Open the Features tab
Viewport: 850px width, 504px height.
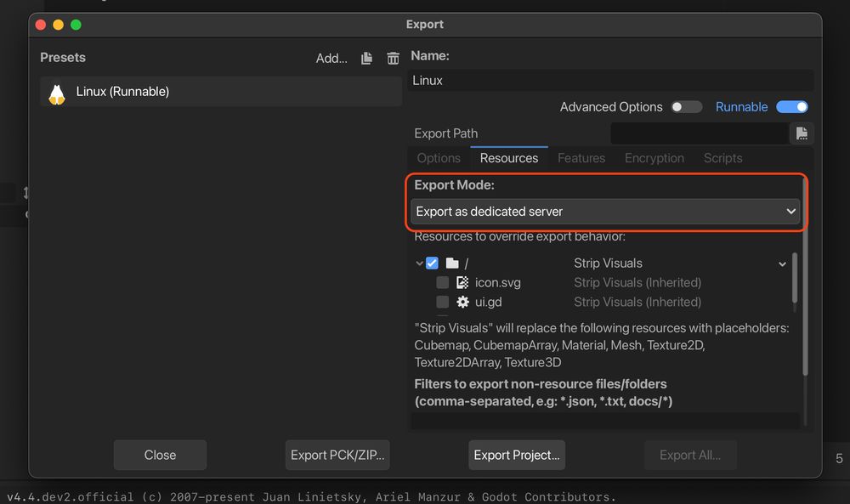[x=581, y=158]
